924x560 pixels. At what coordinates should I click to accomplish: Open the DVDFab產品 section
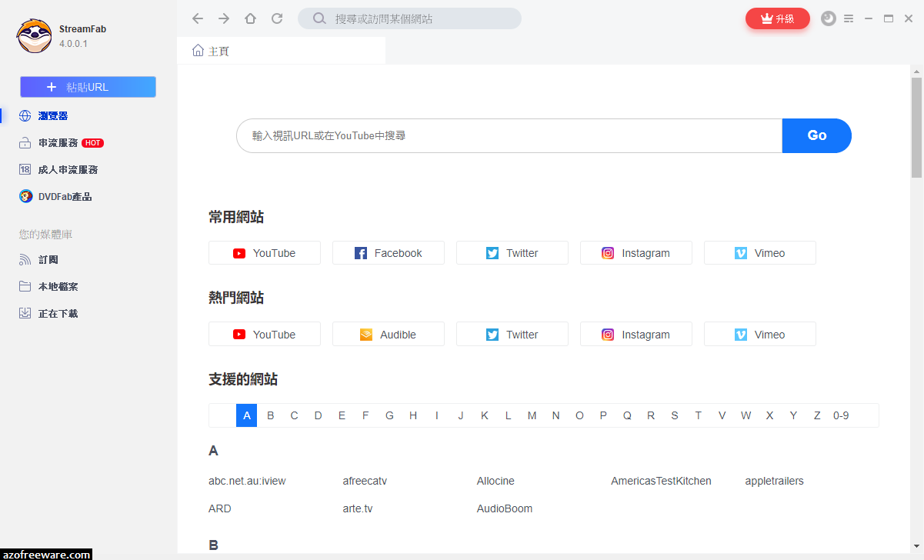[x=64, y=196]
